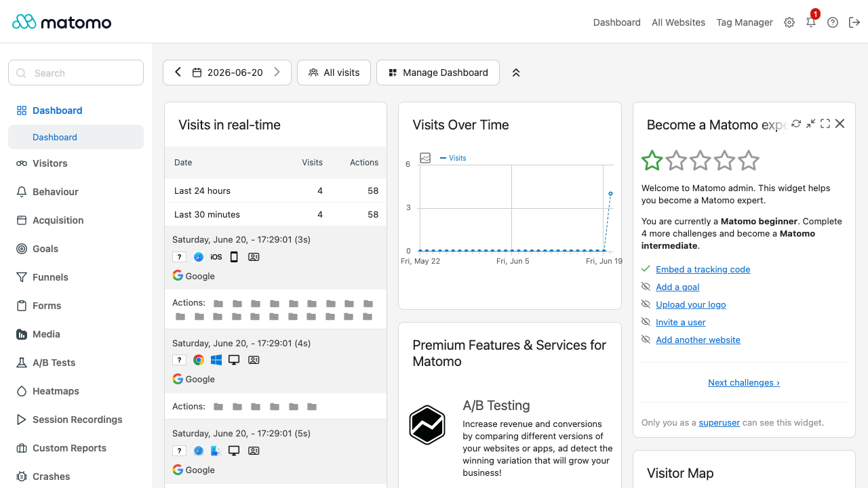Click the A/B Testing hexagon logo
The height and width of the screenshot is (488, 868).
pyautogui.click(x=427, y=425)
